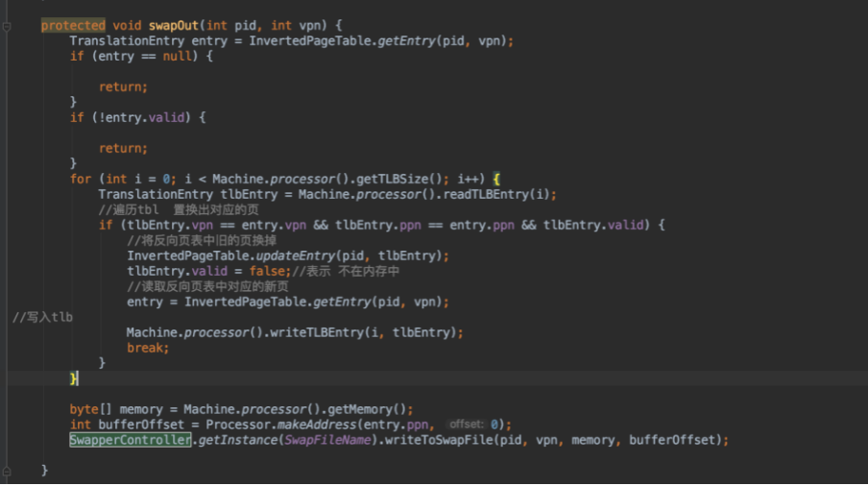Click SwapFileName argument in getInstance

click(327, 440)
